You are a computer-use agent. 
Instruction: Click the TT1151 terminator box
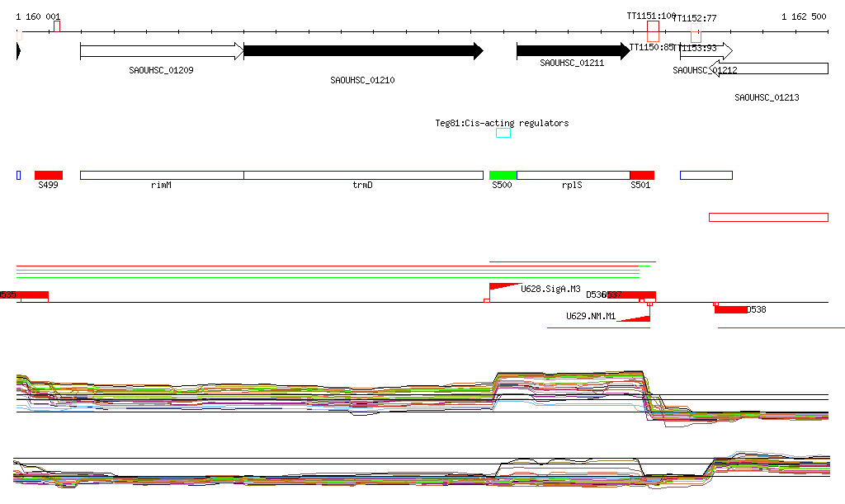point(653,31)
